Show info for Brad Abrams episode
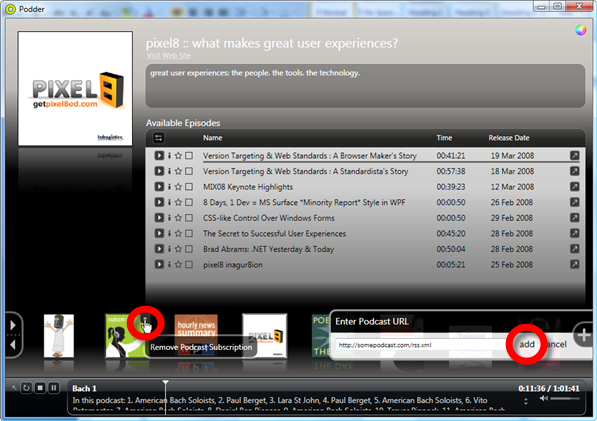 tap(169, 249)
